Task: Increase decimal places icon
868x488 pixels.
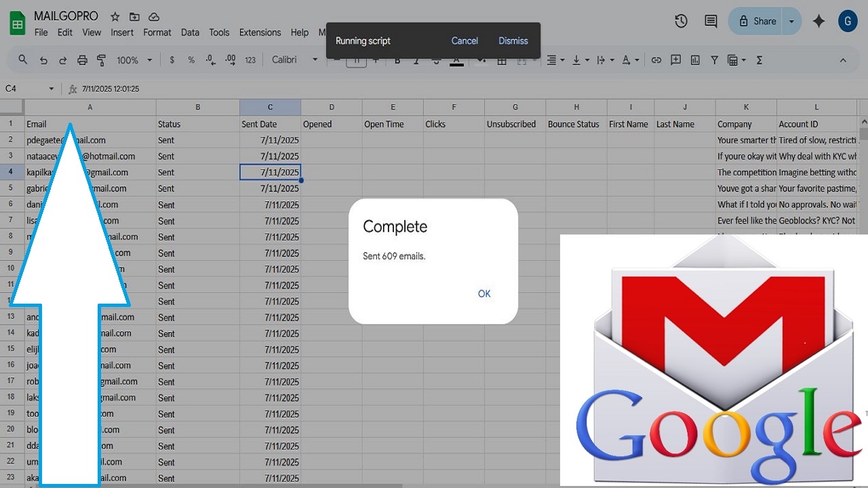Action: 231,60
